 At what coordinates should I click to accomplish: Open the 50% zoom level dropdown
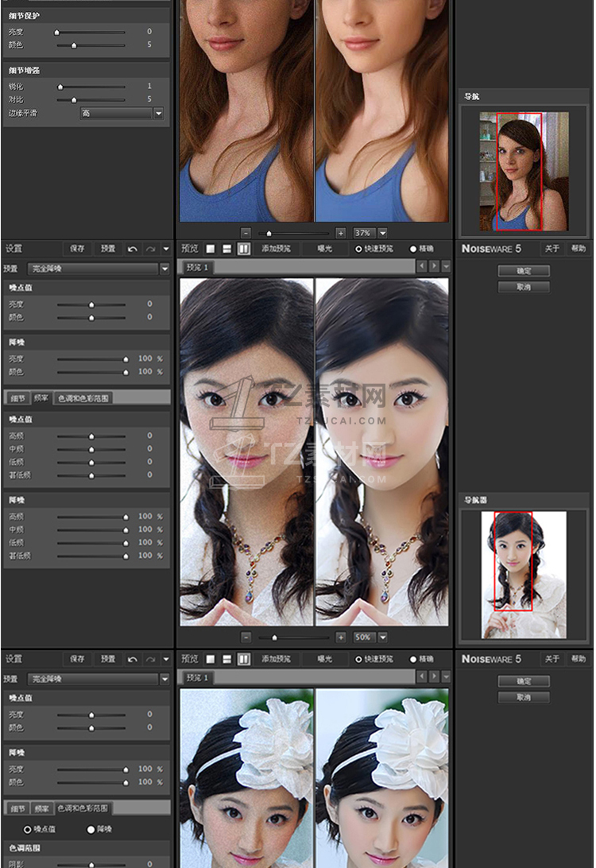(x=382, y=637)
